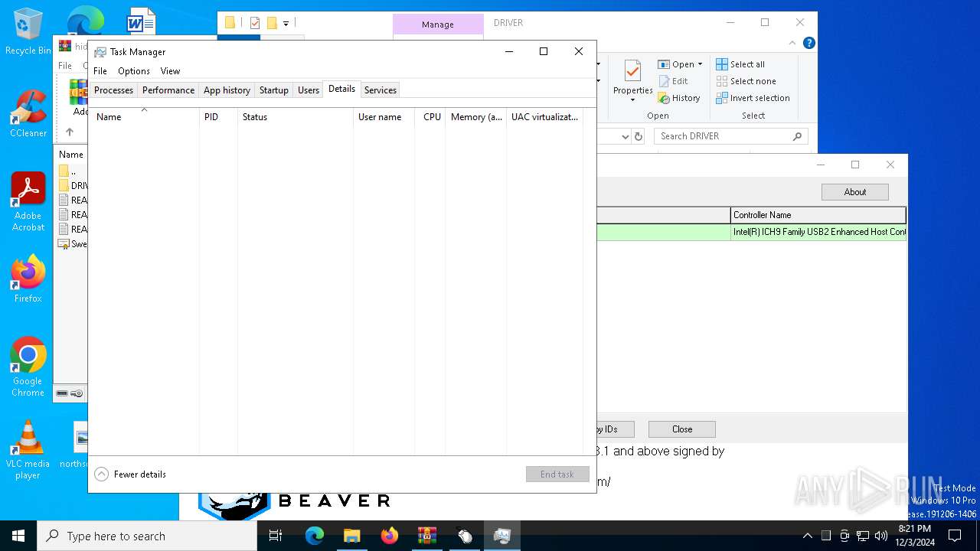This screenshot has width=980, height=551.
Task: Open Microsoft Edge from the taskbar
Action: tap(315, 536)
